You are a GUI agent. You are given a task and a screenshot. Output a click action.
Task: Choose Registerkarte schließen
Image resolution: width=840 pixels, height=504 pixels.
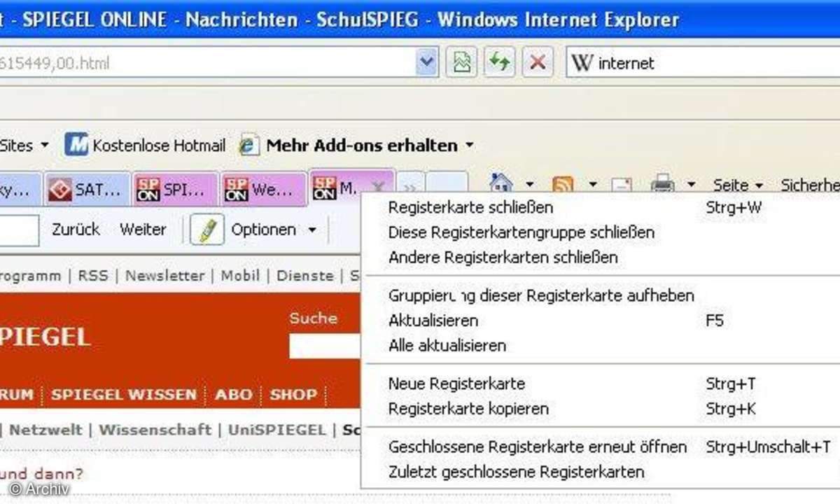pyautogui.click(x=601, y=208)
